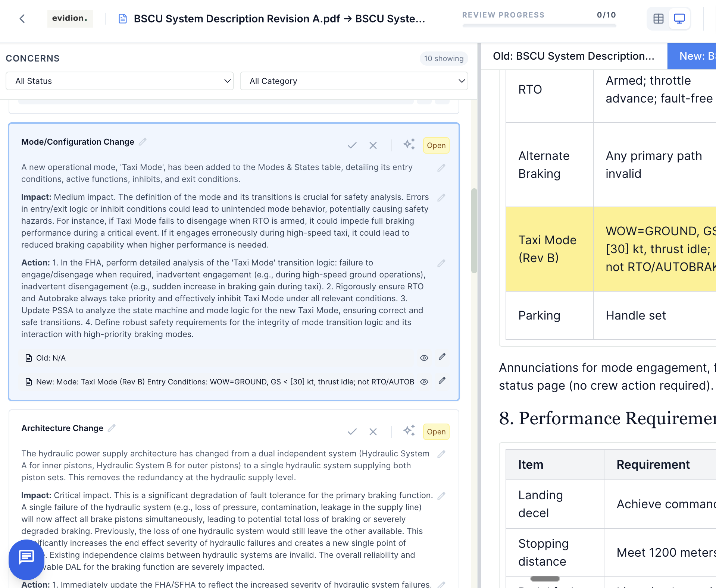This screenshot has height=588, width=716.
Task: Select the Old: BSCU System Description tab
Action: (x=573, y=56)
